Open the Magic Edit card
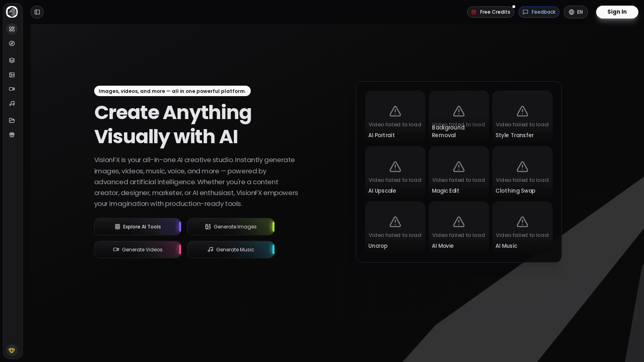644x362 pixels. pos(459,172)
